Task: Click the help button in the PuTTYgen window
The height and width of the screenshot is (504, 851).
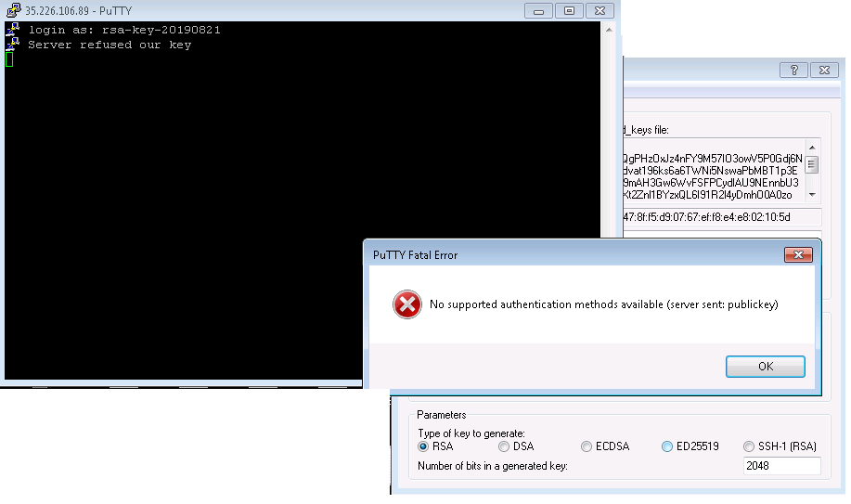Action: pos(794,70)
